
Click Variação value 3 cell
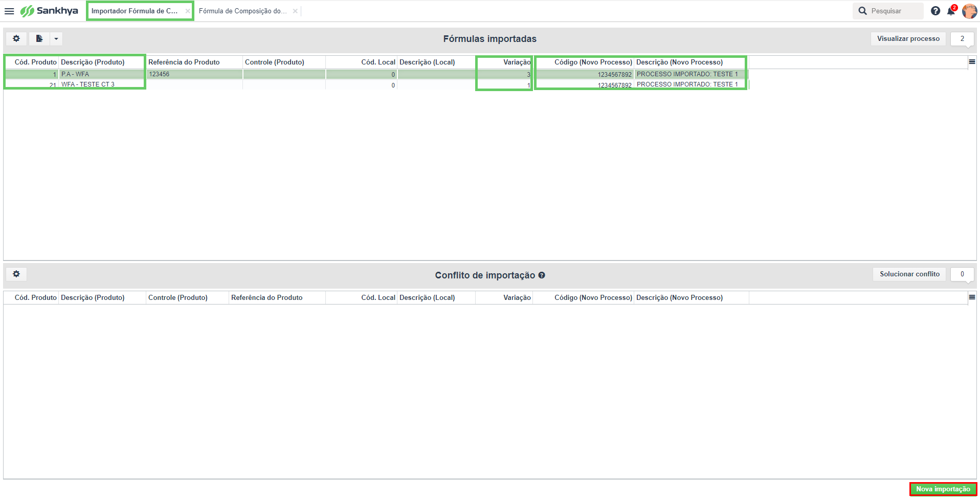pyautogui.click(x=504, y=74)
